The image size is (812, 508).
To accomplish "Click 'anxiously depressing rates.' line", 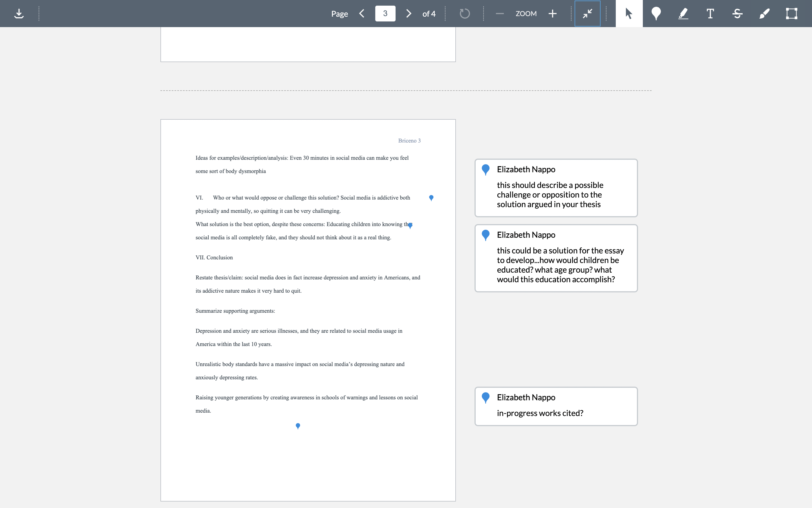I will tap(226, 377).
